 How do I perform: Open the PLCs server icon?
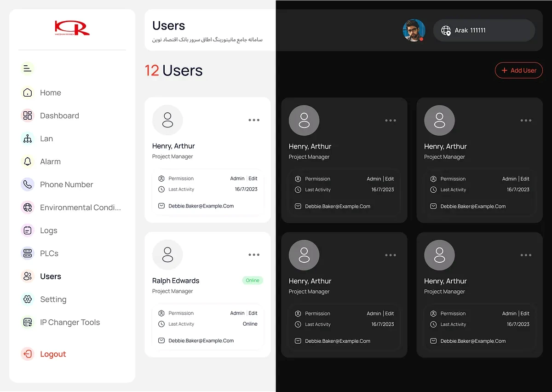[28, 253]
